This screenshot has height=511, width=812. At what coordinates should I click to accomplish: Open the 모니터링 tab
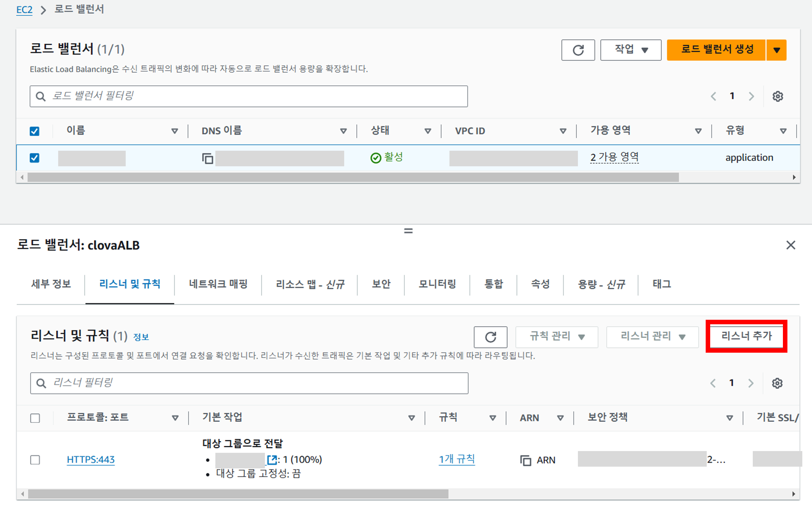(437, 284)
